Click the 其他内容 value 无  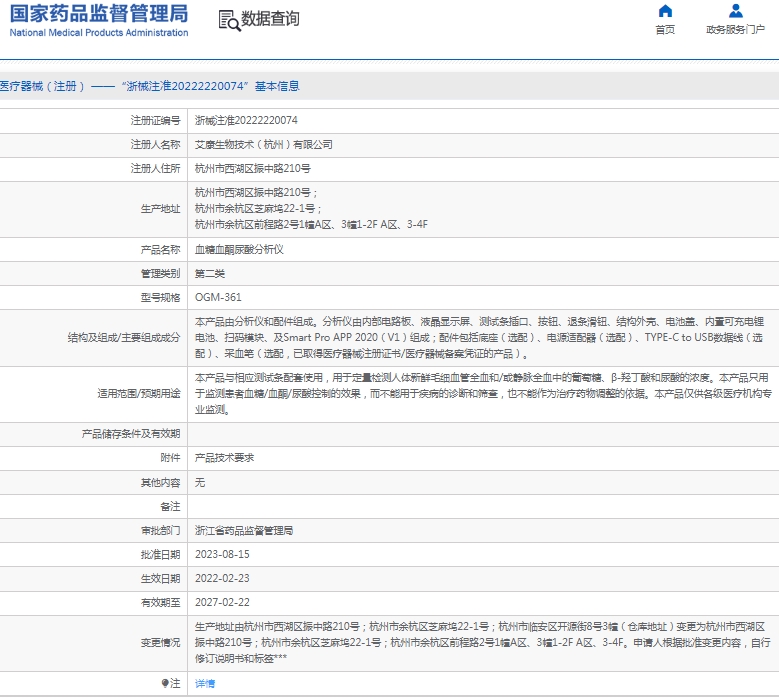(x=200, y=482)
